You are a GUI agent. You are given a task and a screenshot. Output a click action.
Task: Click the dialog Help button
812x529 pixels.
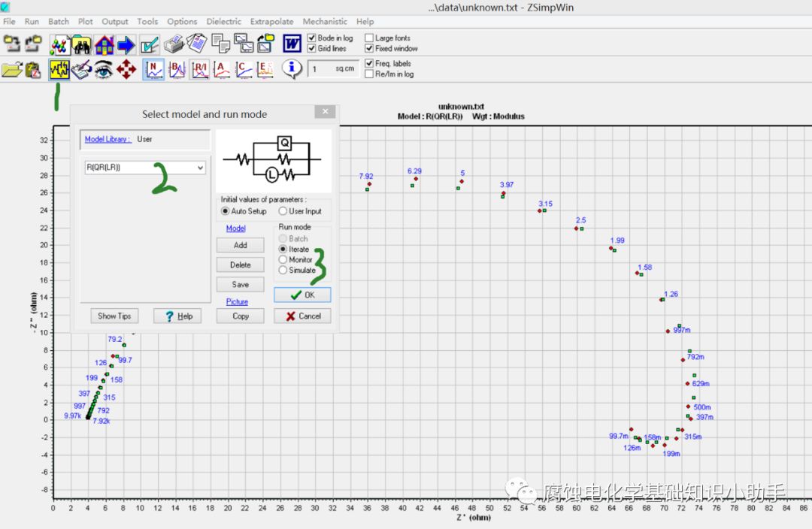click(x=177, y=316)
